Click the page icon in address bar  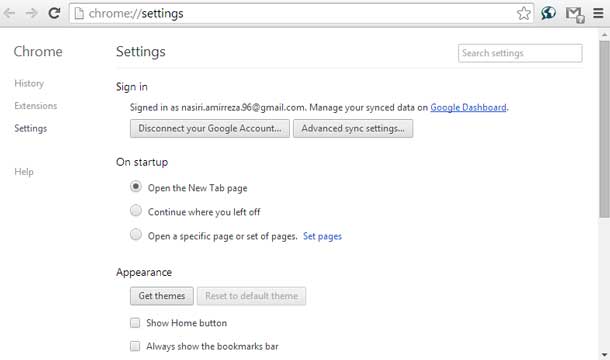[79, 14]
